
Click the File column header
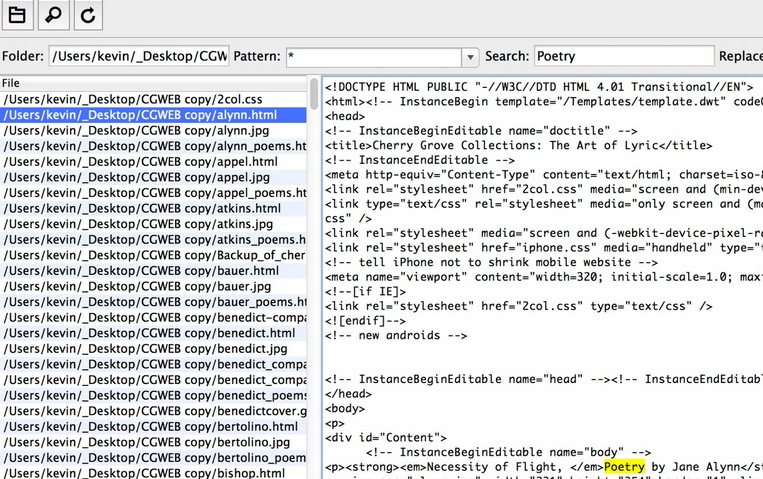point(153,83)
